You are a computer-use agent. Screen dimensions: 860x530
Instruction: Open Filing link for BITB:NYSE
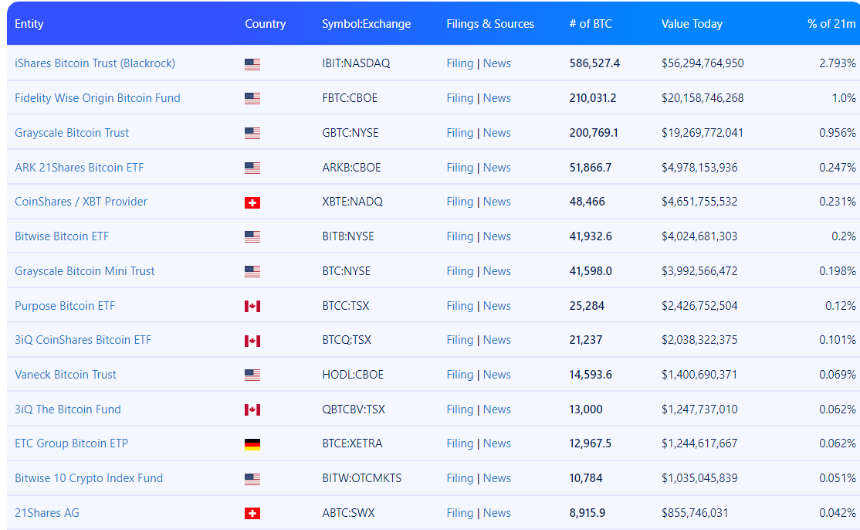[x=460, y=236]
